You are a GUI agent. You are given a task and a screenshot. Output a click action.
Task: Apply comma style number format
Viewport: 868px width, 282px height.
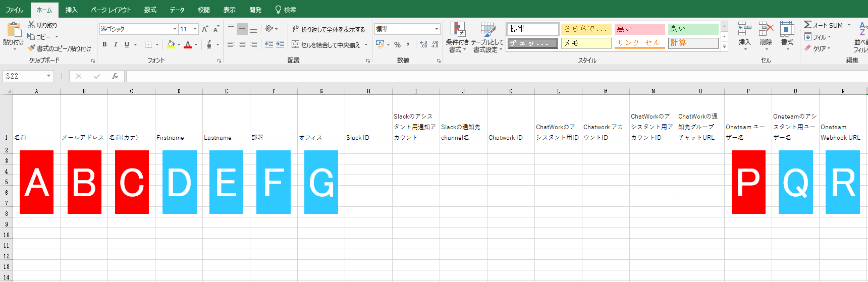click(408, 44)
